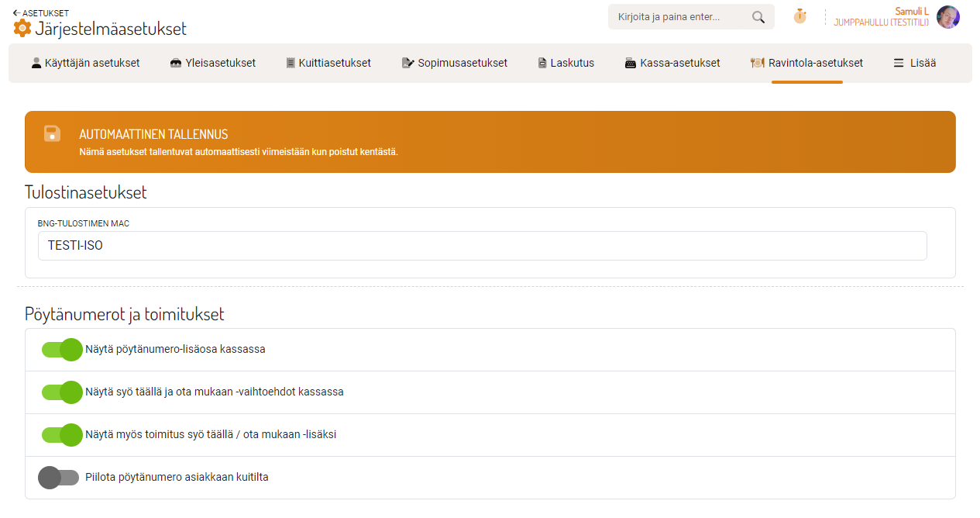Click the orange gear icon beside Järjestelmäasetukset
Viewport: 980px width, 518px height.
22,29
